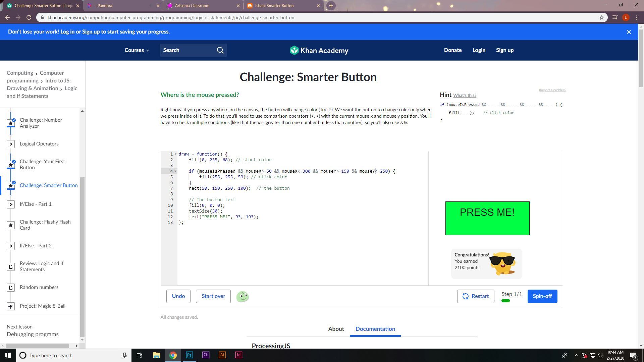Image resolution: width=644 pixels, height=362 pixels.
Task: Select the Documentation tab
Action: pos(375,329)
